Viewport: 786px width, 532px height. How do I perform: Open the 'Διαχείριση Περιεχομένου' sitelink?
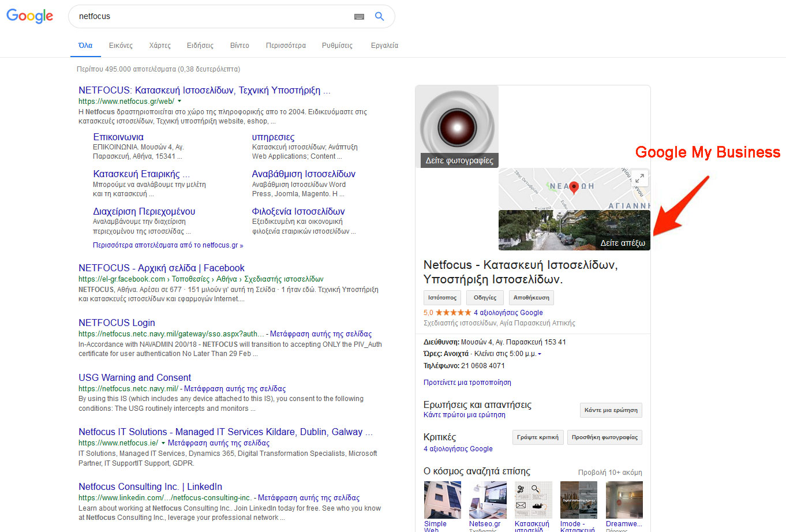point(144,212)
